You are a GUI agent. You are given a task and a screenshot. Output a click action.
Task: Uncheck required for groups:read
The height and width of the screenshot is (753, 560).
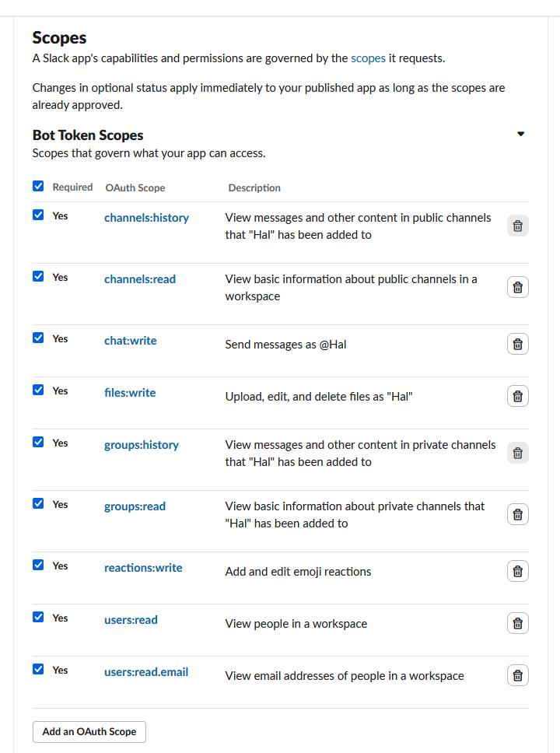click(x=38, y=503)
